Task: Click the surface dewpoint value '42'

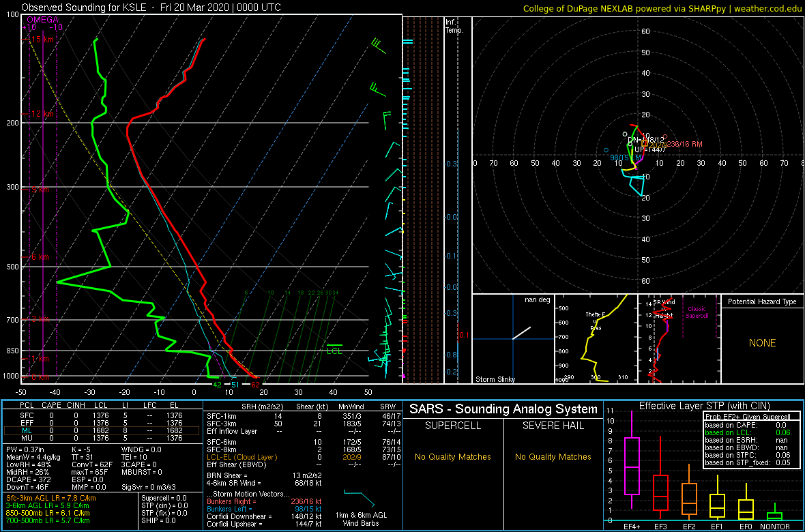Action: click(x=217, y=385)
